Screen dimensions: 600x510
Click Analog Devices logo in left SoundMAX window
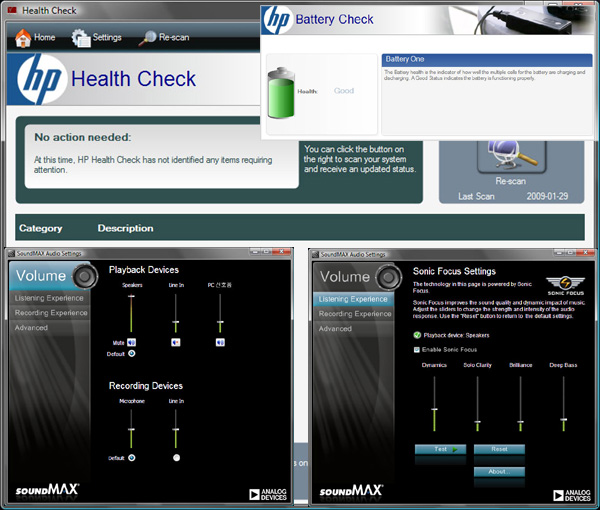pos(268,494)
